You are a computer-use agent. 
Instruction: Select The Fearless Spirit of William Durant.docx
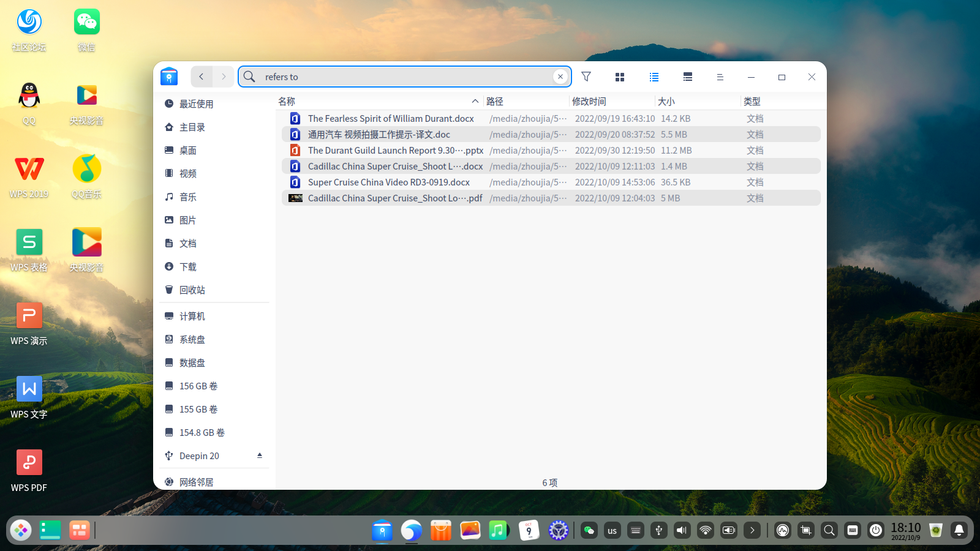point(551,119)
